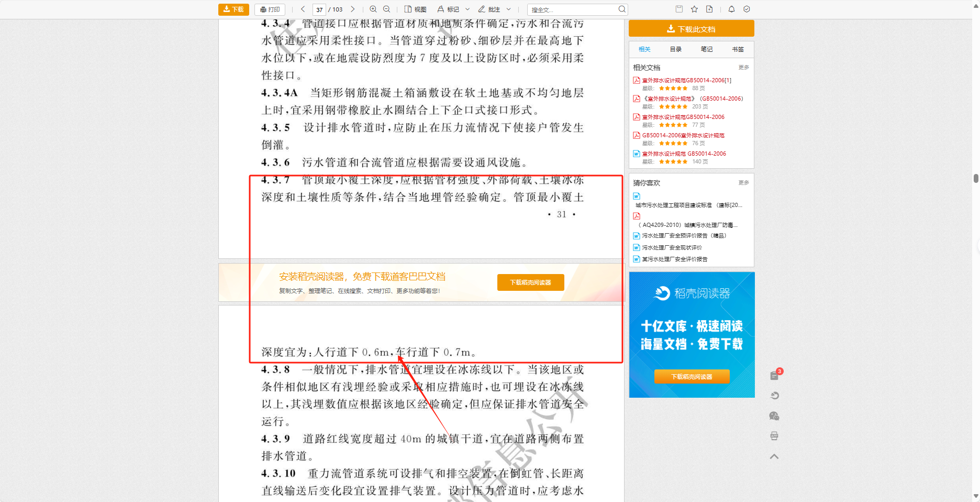Switch to the 笔记 tab
This screenshot has width=980, height=502.
point(707,49)
